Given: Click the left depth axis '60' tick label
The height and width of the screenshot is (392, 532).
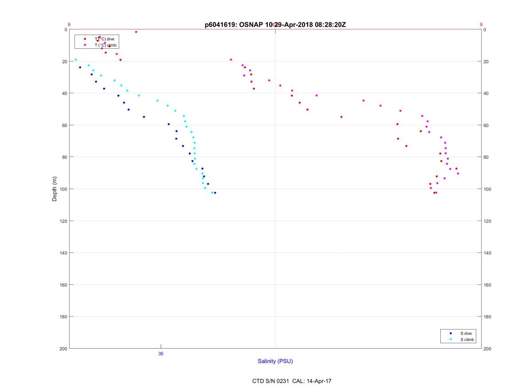Looking at the screenshot, I should (x=65, y=125).
